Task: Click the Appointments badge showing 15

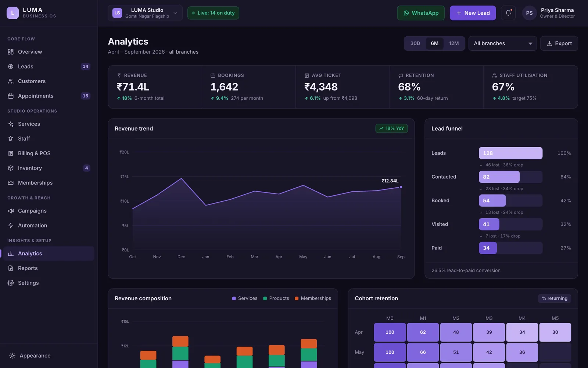Action: tap(85, 96)
